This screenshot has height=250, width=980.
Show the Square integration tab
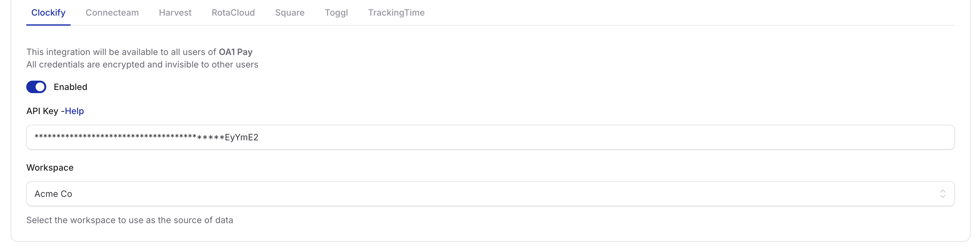(289, 12)
